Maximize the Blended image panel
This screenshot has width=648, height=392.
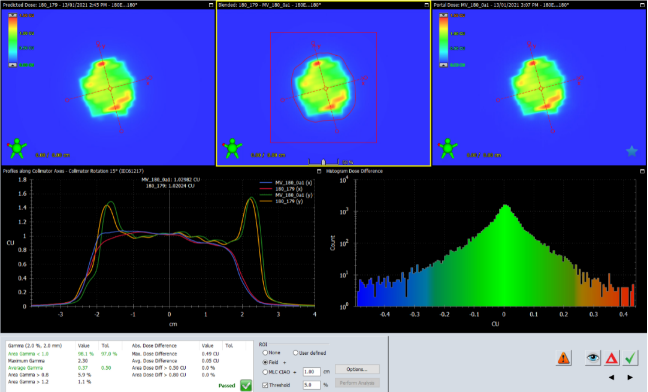click(426, 5)
